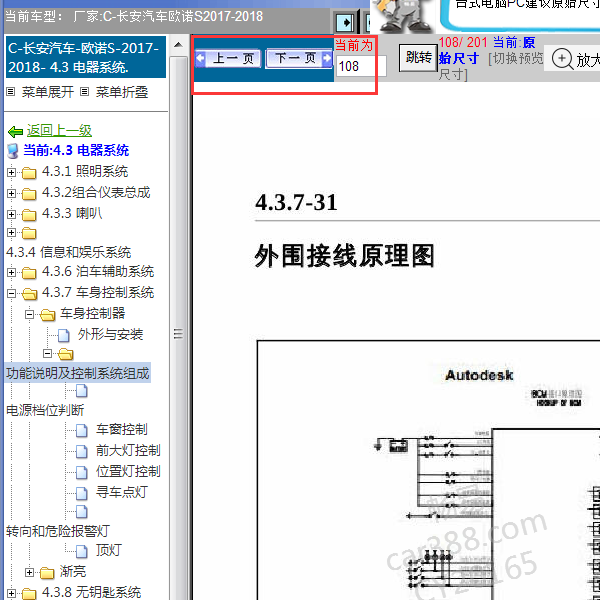Open the 4.3.1 照明系统 folder

pos(85,171)
